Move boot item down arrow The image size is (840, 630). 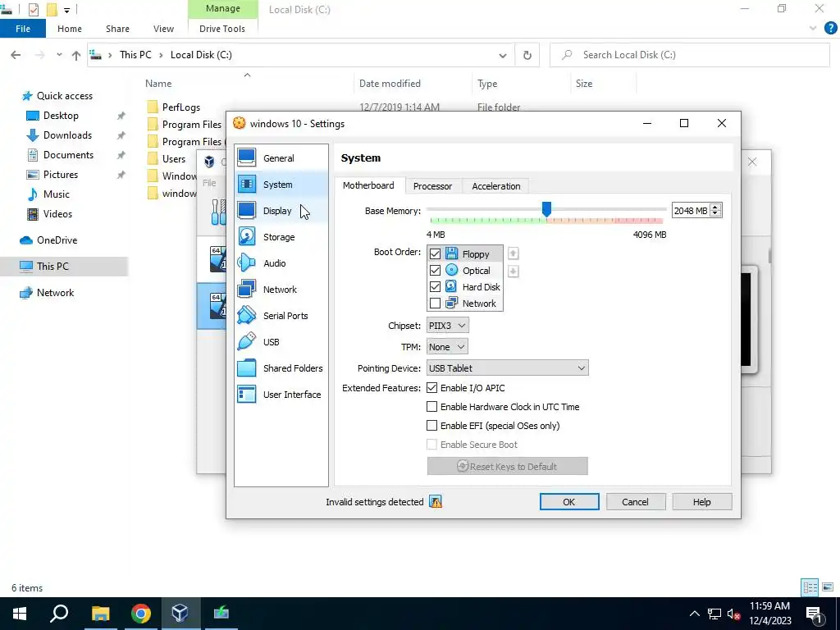click(513, 271)
